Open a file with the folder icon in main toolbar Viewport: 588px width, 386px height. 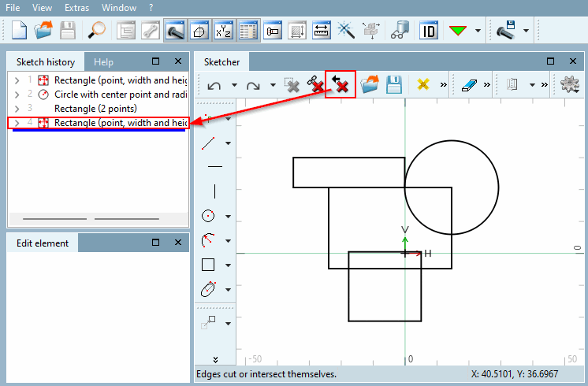[x=43, y=31]
